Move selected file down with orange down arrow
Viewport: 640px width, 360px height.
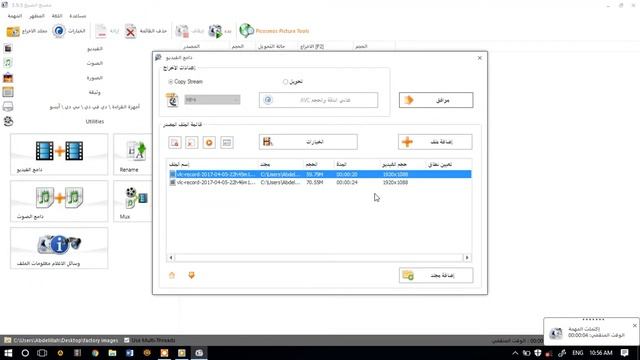point(191,275)
